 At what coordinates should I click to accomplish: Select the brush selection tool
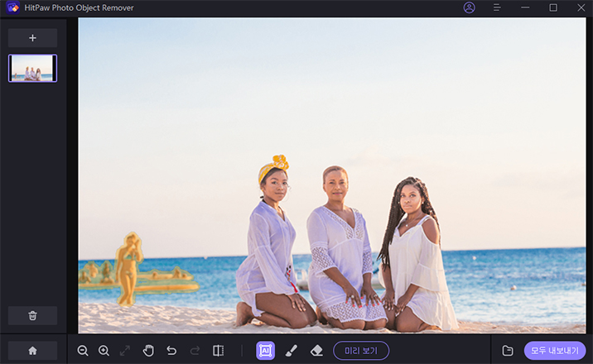click(291, 351)
